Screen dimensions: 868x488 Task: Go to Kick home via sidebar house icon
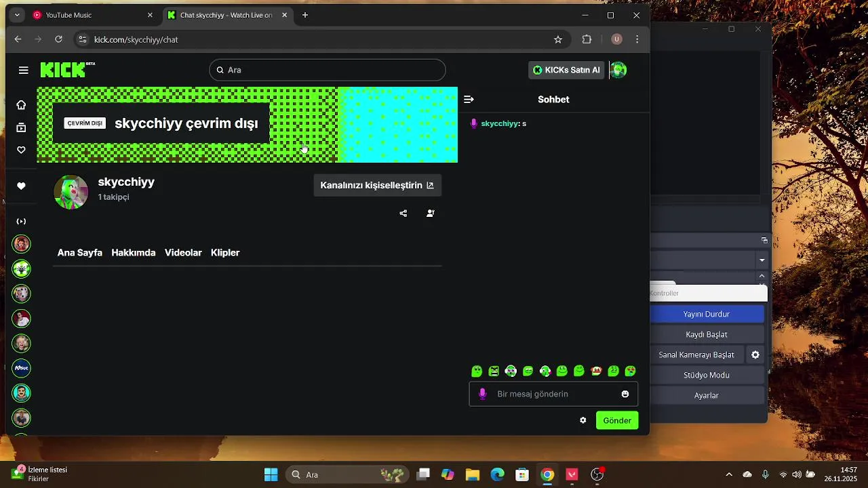click(22, 105)
